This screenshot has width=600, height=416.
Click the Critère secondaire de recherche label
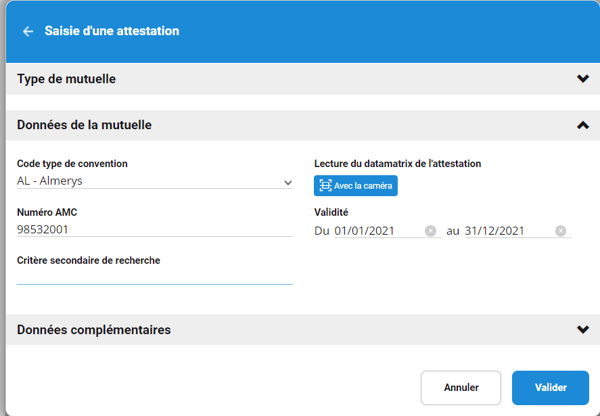(88, 261)
